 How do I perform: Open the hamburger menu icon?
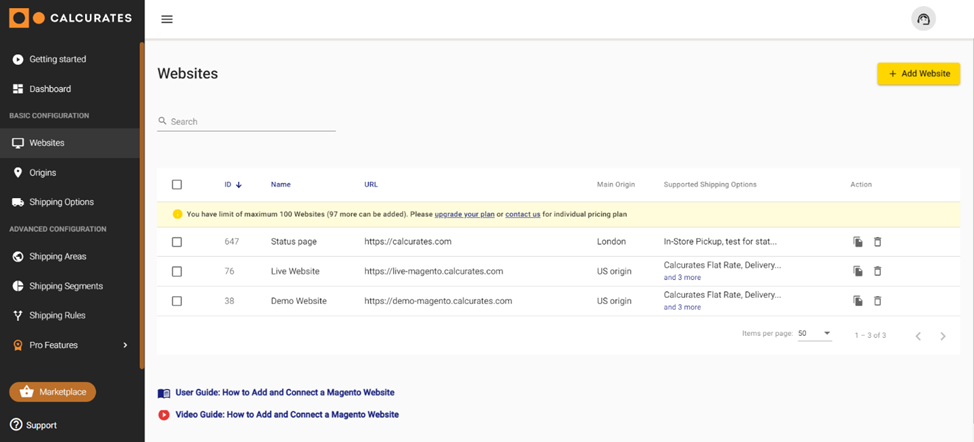coord(166,19)
